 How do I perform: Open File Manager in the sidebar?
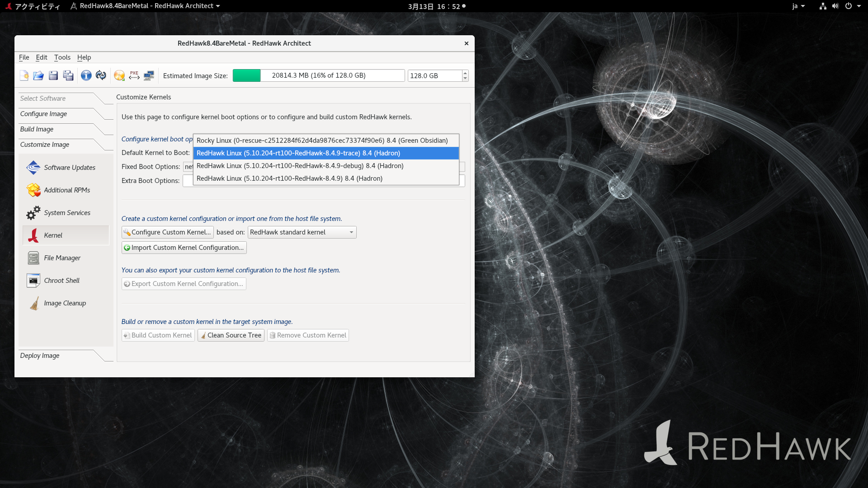[x=66, y=258]
